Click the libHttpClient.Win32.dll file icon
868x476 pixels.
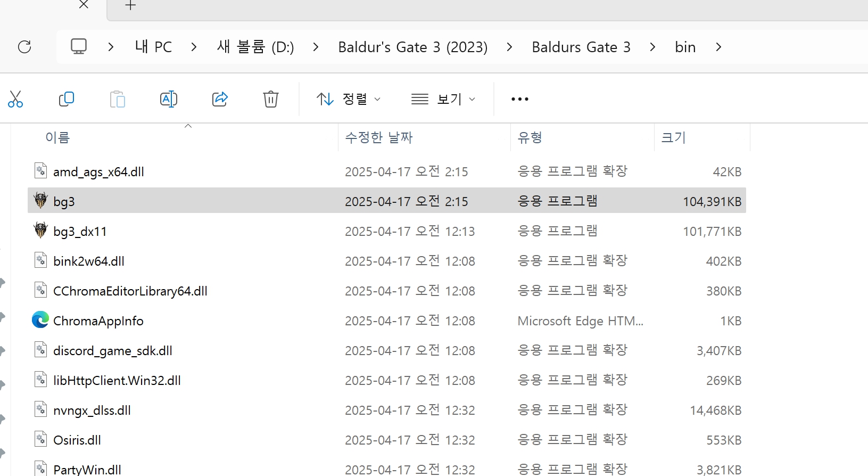click(x=41, y=380)
